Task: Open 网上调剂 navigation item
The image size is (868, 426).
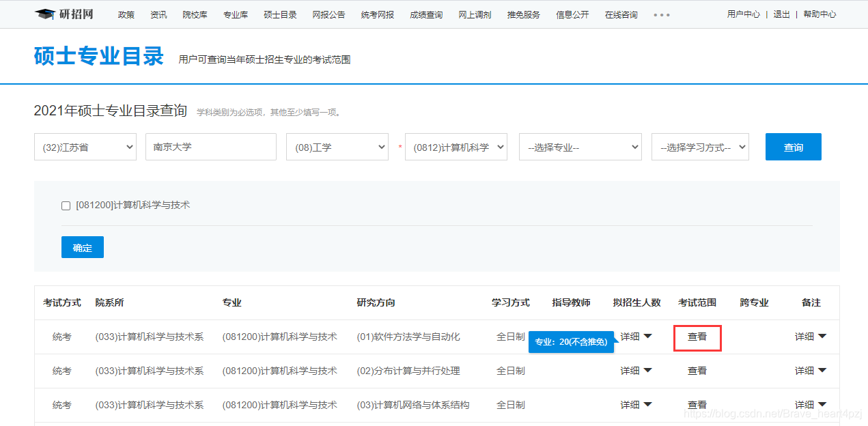Action: click(x=475, y=14)
